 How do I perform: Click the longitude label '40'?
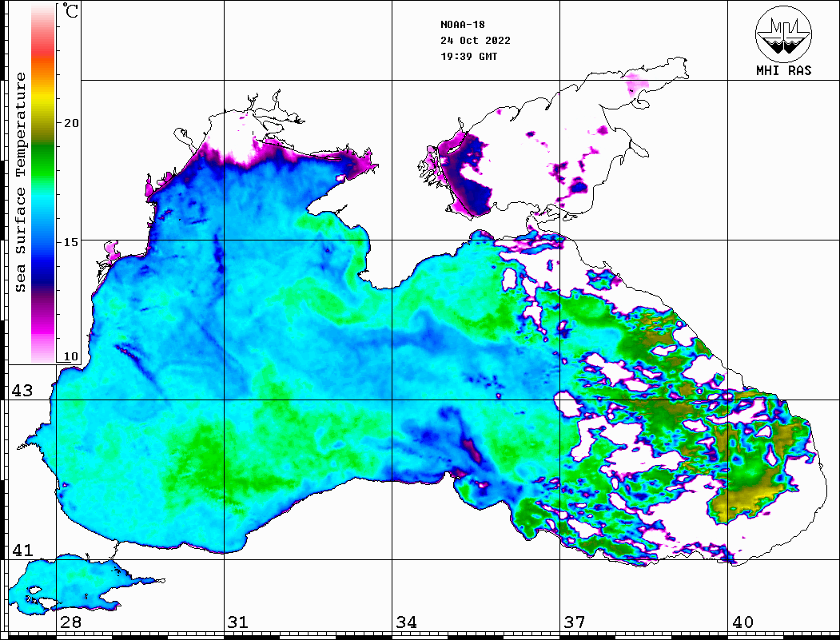[x=742, y=622]
